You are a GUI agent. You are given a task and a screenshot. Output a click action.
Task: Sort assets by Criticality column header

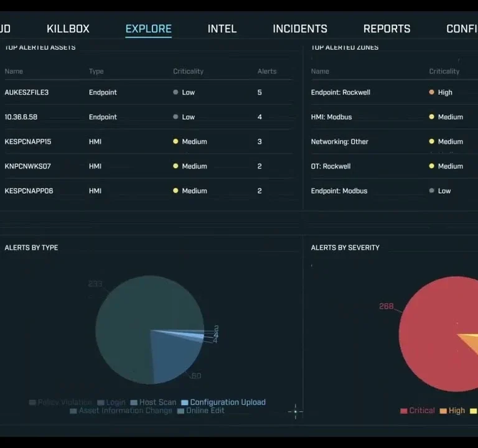(188, 72)
